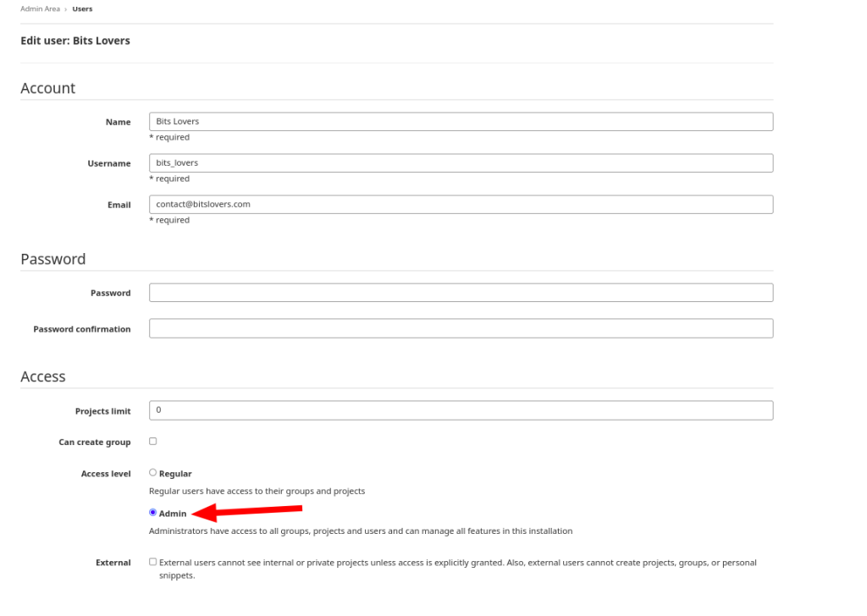Image resolution: width=867 pixels, height=616 pixels.
Task: Select the Regular access level radio button
Action: (x=152, y=471)
